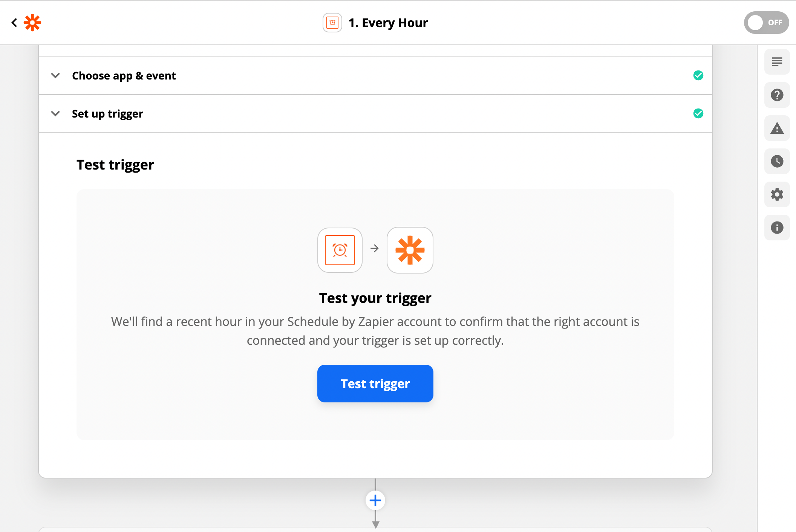Collapse the Choose app & event section
The width and height of the screenshot is (796, 532).
tap(55, 75)
